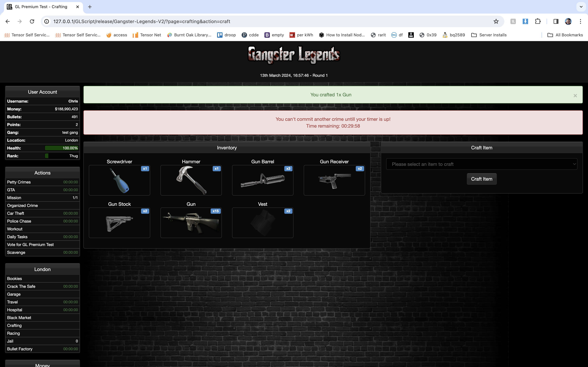
Task: Dismiss the 'You crafted 1x Gun' alert
Action: coord(575,96)
